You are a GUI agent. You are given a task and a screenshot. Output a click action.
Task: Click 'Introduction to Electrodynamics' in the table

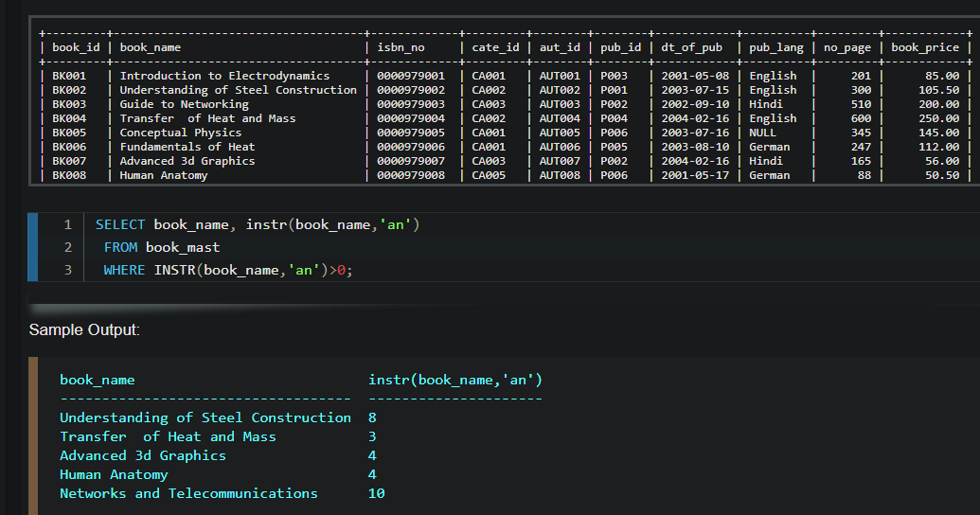coord(224,76)
